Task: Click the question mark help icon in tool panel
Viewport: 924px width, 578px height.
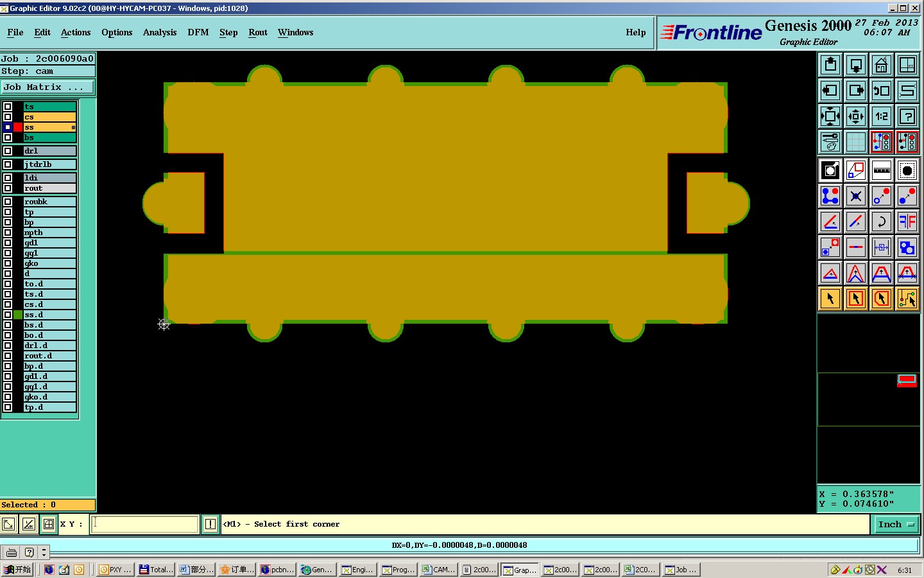Action: pyautogui.click(x=907, y=116)
